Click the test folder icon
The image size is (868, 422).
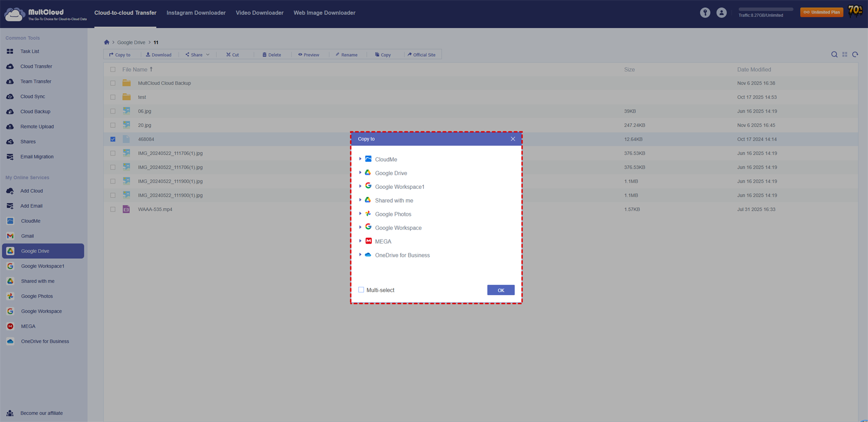(126, 97)
